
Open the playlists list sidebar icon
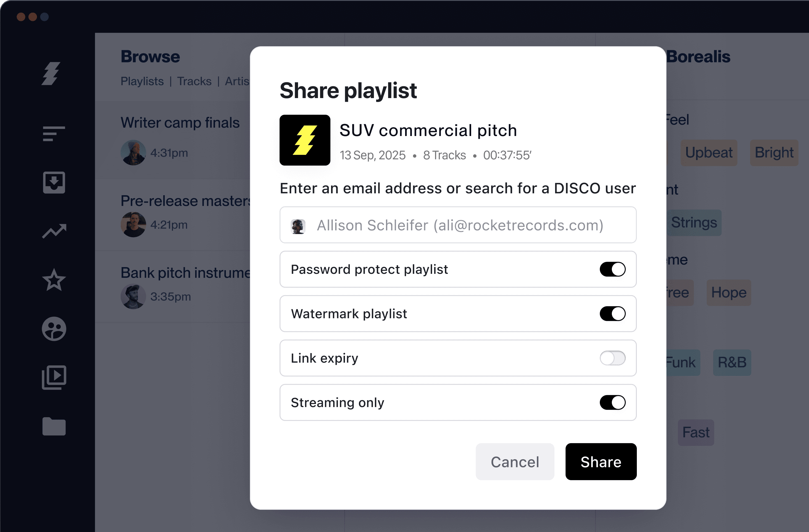pyautogui.click(x=53, y=134)
